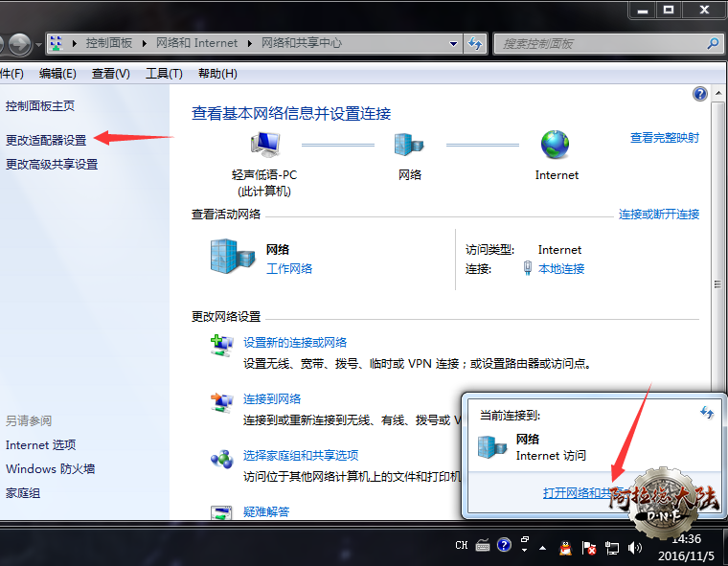Image resolution: width=728 pixels, height=566 pixels.
Task: Click the Internet globe icon in network map
Action: 555,145
